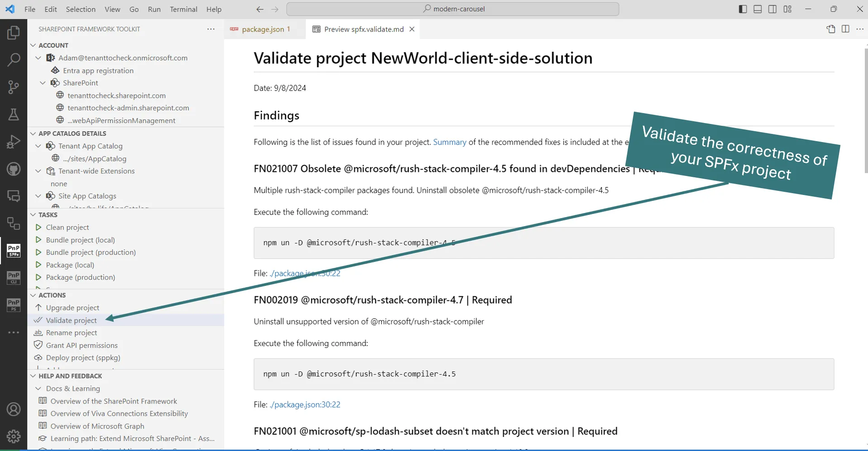Viewport: 868px width, 451px height.
Task: Select the PnP PS icon in the sidebar
Action: click(x=13, y=305)
